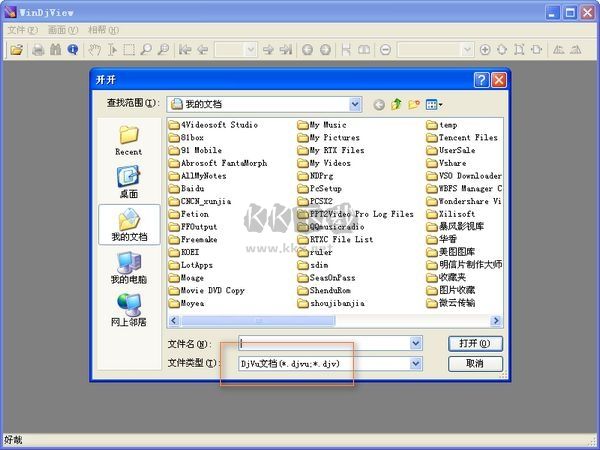Select 我的电脑 in places bar
The width and height of the screenshot is (600, 450).
coord(129,268)
